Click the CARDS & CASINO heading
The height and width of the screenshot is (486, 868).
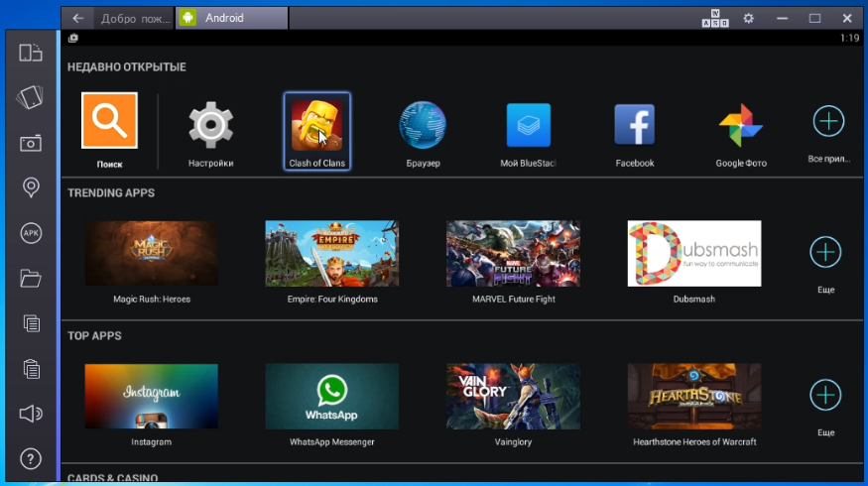click(x=113, y=478)
